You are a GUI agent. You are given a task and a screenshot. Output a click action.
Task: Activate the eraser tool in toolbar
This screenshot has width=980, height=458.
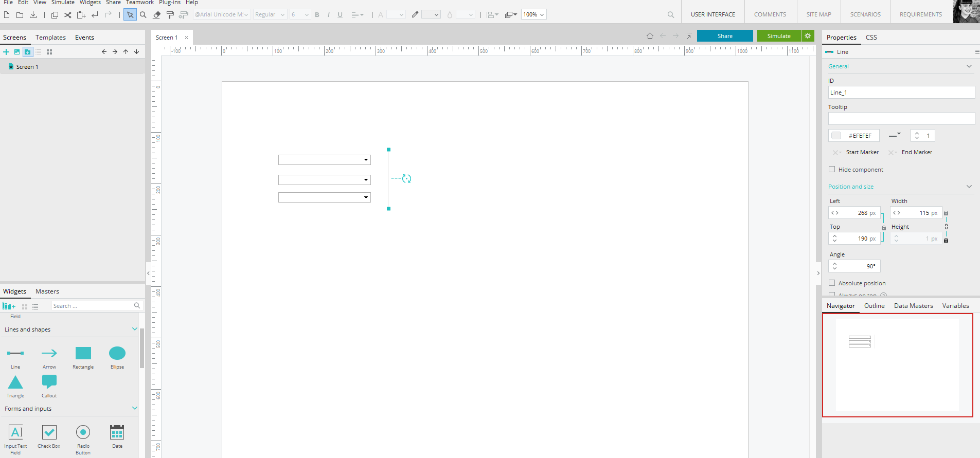(x=157, y=15)
